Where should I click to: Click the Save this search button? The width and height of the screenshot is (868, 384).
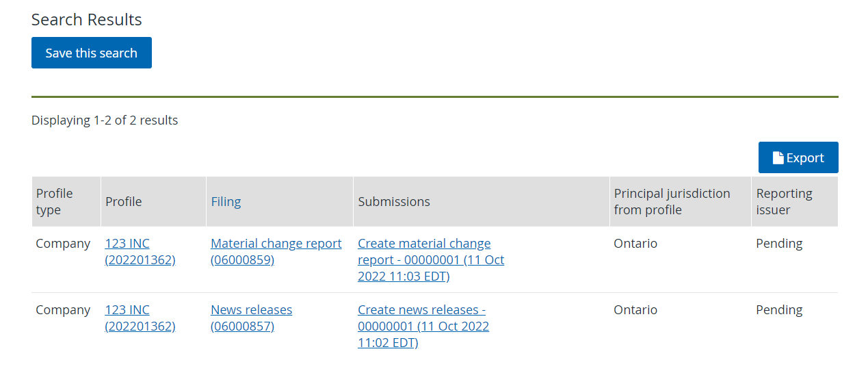[92, 53]
